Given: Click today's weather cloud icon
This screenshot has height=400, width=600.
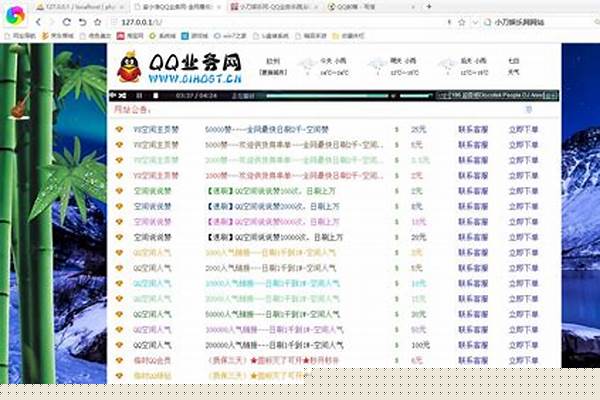Looking at the screenshot, I should pos(307,65).
